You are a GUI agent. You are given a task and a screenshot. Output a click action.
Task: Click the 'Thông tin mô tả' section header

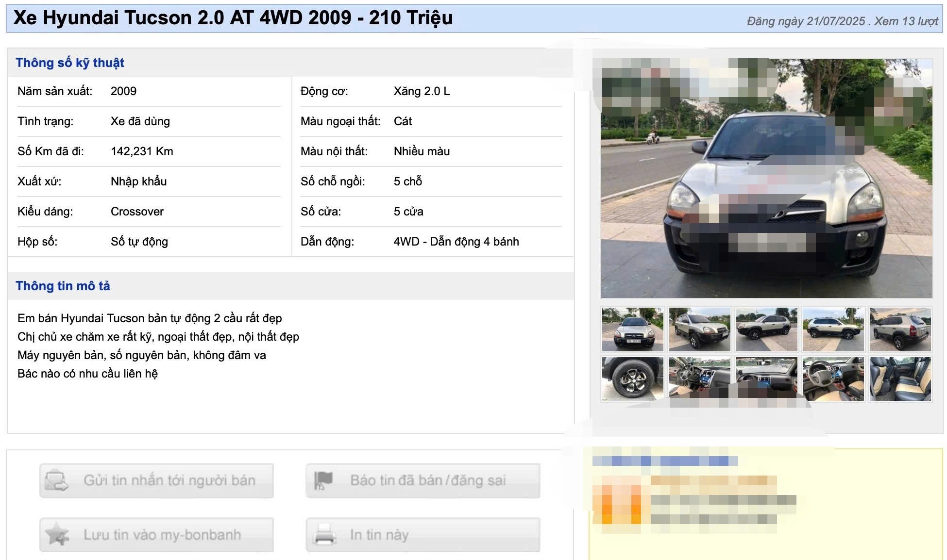pos(63,286)
